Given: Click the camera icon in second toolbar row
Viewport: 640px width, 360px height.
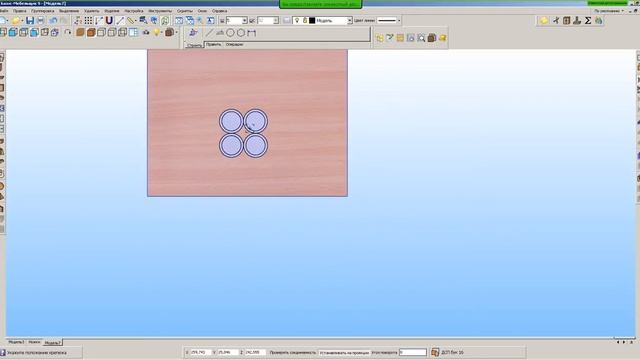Looking at the screenshot, I should click(146, 32).
